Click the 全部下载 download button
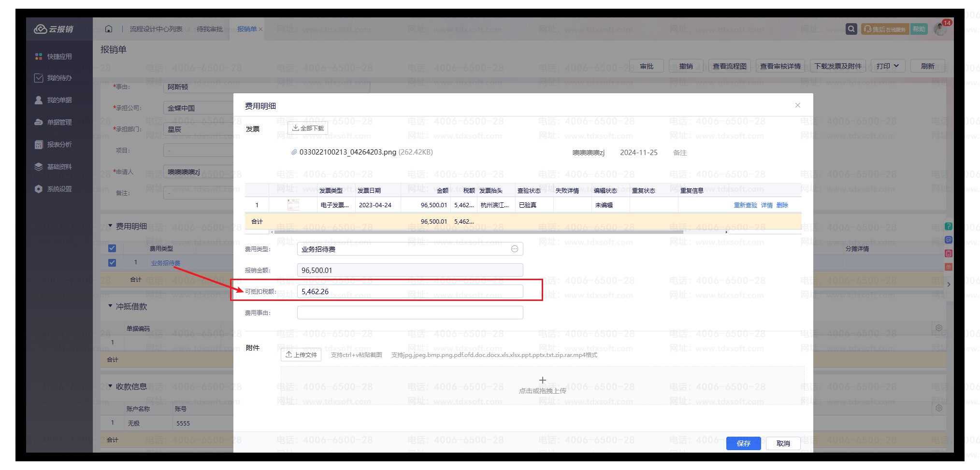980x470 pixels. tap(308, 128)
